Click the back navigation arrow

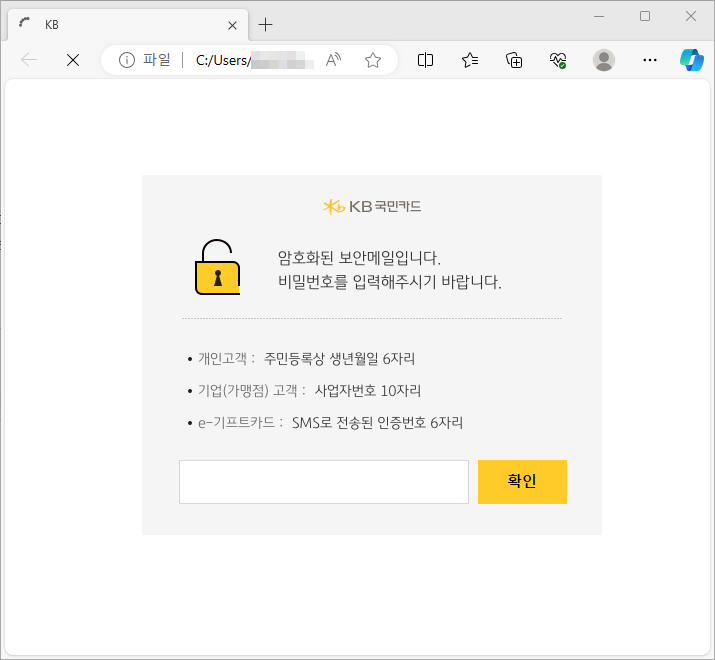[29, 60]
